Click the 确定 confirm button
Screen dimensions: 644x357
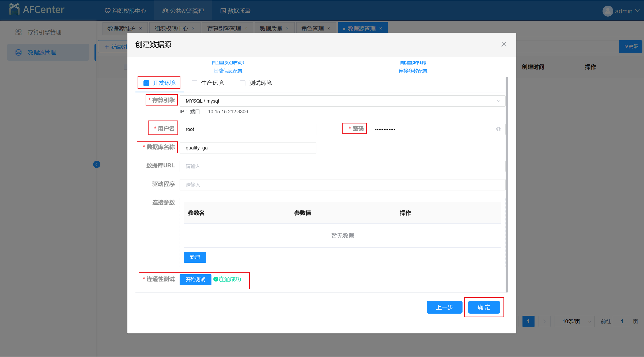click(x=484, y=307)
